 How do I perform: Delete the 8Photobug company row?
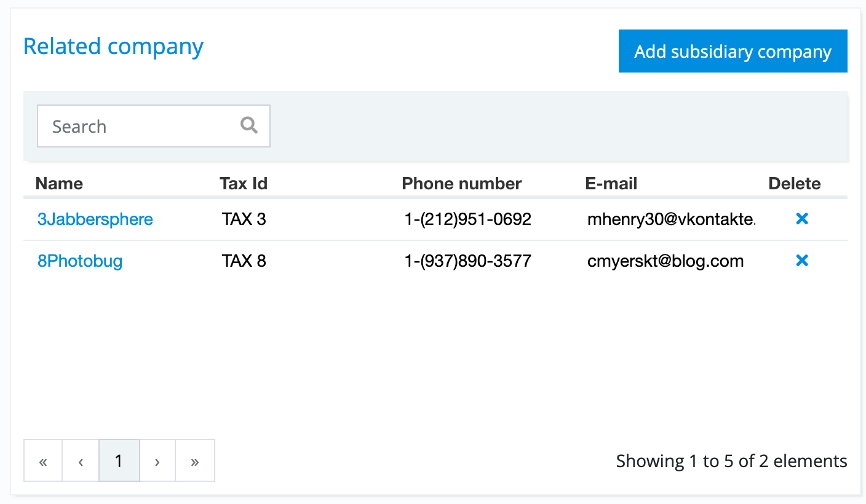point(801,261)
